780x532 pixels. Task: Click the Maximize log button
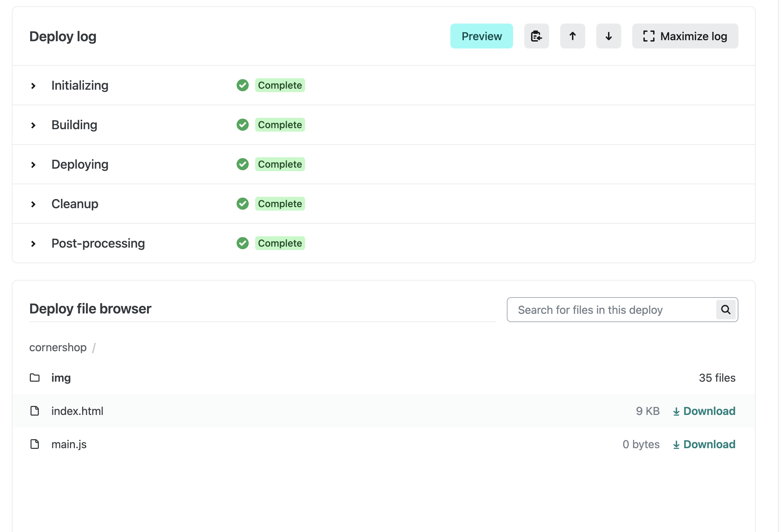[685, 36]
